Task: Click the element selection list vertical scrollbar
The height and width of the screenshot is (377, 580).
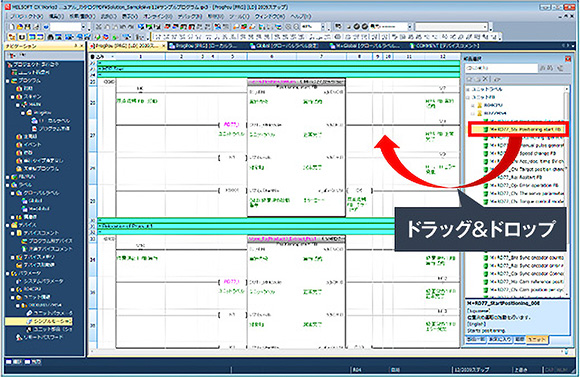Action: 567,191
